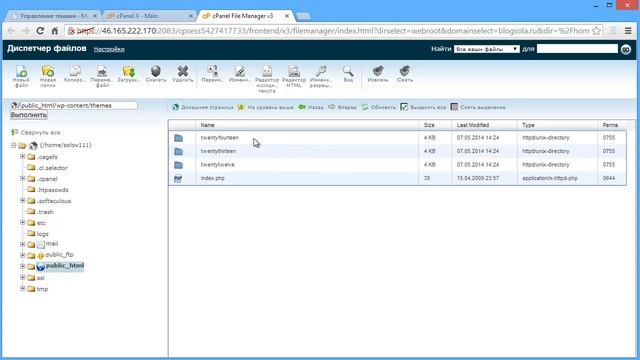Click the Edit pencil toolbar icon
The width and height of the screenshot is (640, 360).
click(x=240, y=71)
